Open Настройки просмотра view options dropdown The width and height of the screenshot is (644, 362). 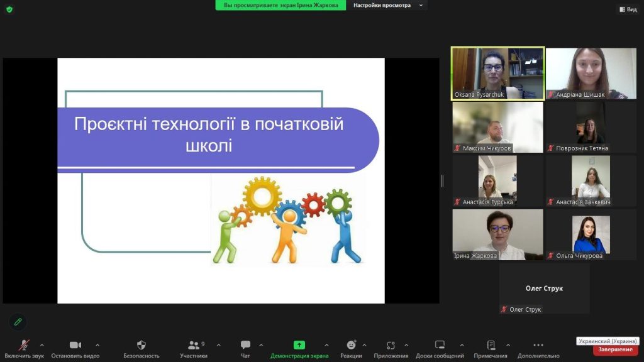pyautogui.click(x=387, y=5)
